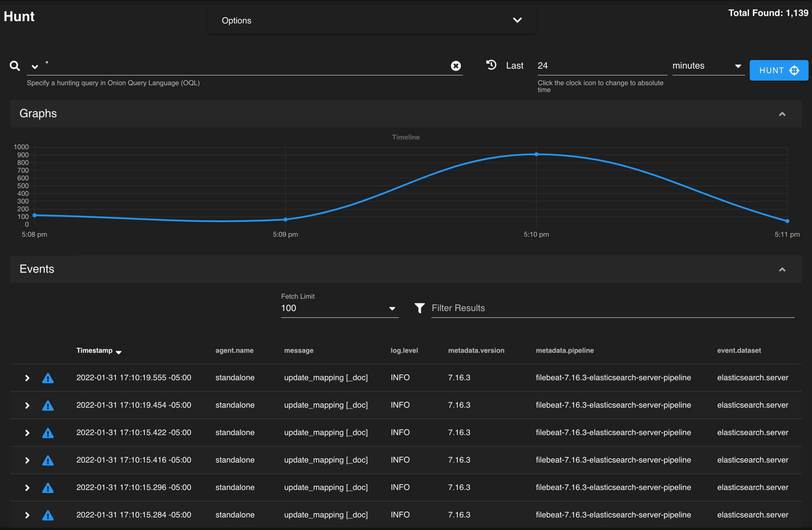Click the 5:10 pm peak timeline point
812x530 pixels.
point(536,155)
